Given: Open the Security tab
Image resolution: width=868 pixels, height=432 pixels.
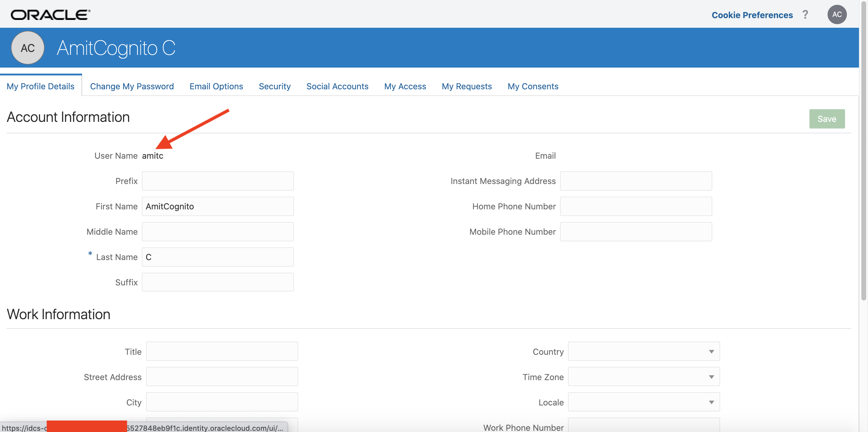Looking at the screenshot, I should [x=274, y=87].
